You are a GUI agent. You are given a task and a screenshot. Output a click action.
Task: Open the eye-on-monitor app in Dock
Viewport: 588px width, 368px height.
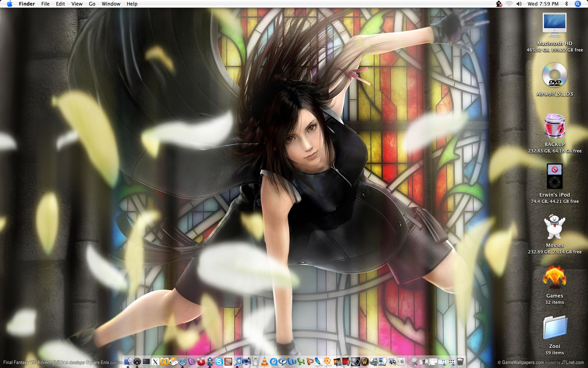pyautogui.click(x=246, y=361)
